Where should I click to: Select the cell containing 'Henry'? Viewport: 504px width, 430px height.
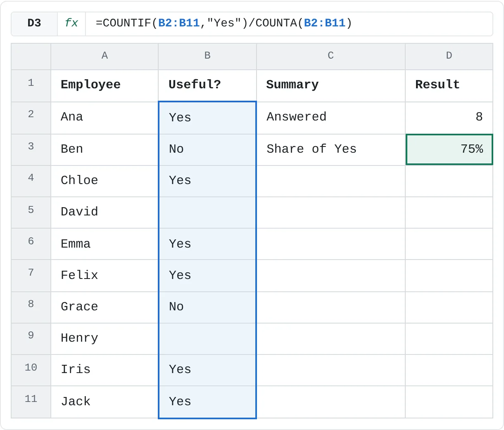[x=105, y=339]
